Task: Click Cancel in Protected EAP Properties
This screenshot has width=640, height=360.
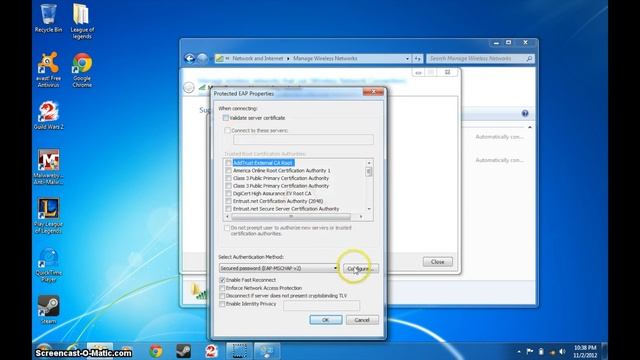Action: pyautogui.click(x=362, y=320)
